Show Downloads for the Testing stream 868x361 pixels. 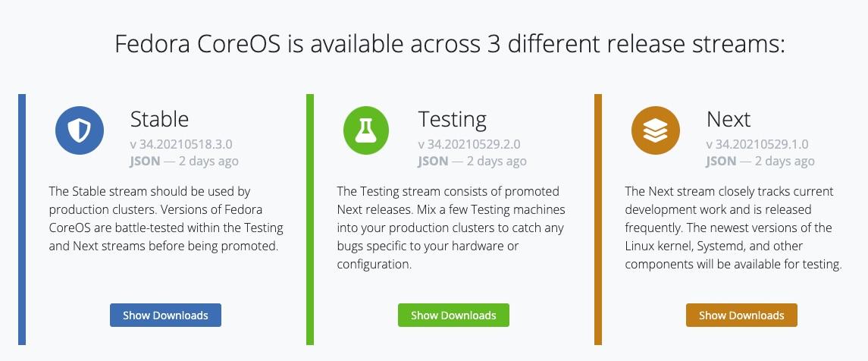(453, 315)
